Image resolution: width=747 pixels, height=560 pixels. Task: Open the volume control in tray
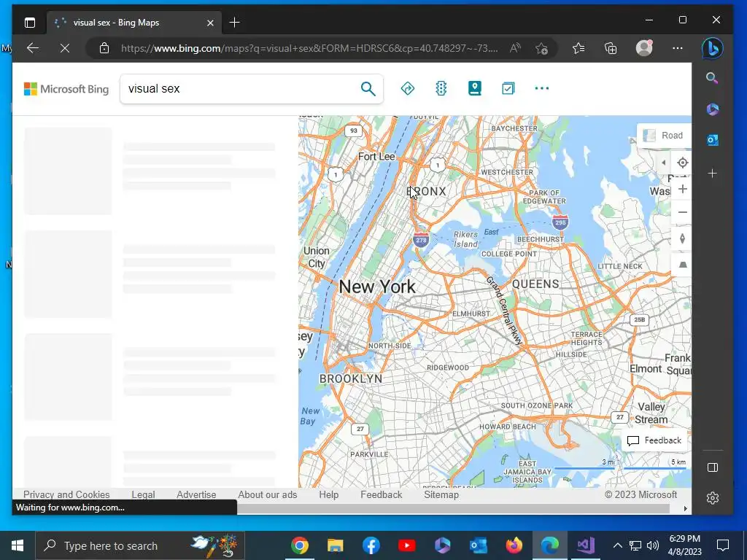pos(653,545)
